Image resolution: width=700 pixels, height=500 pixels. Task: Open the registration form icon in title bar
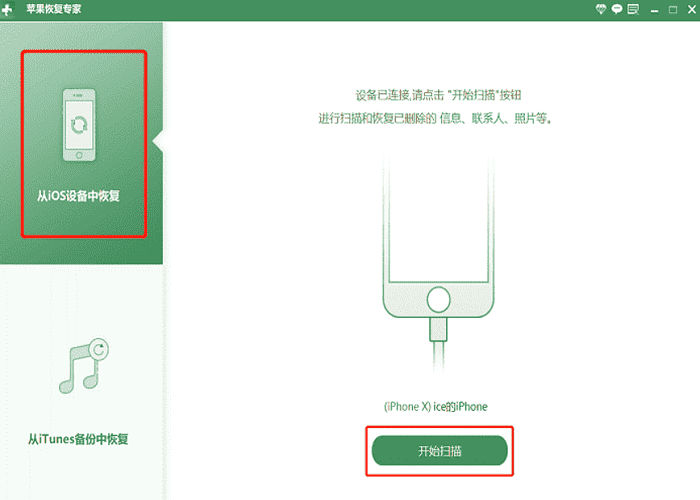pos(633,9)
